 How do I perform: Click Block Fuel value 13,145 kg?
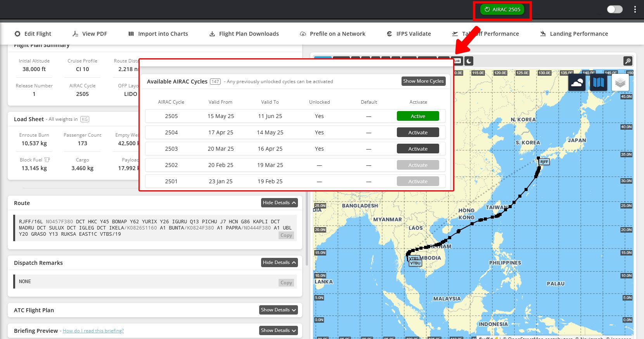tap(34, 168)
